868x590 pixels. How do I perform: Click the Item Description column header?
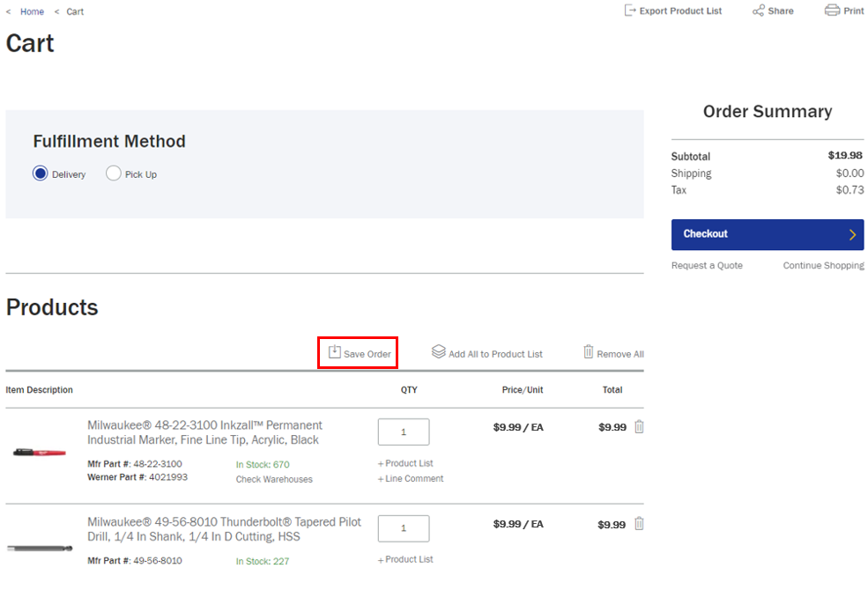click(x=40, y=390)
